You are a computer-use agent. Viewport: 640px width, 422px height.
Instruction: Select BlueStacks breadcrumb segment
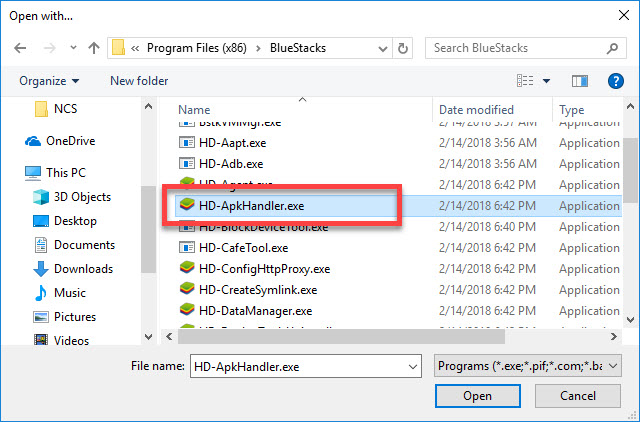(x=298, y=48)
